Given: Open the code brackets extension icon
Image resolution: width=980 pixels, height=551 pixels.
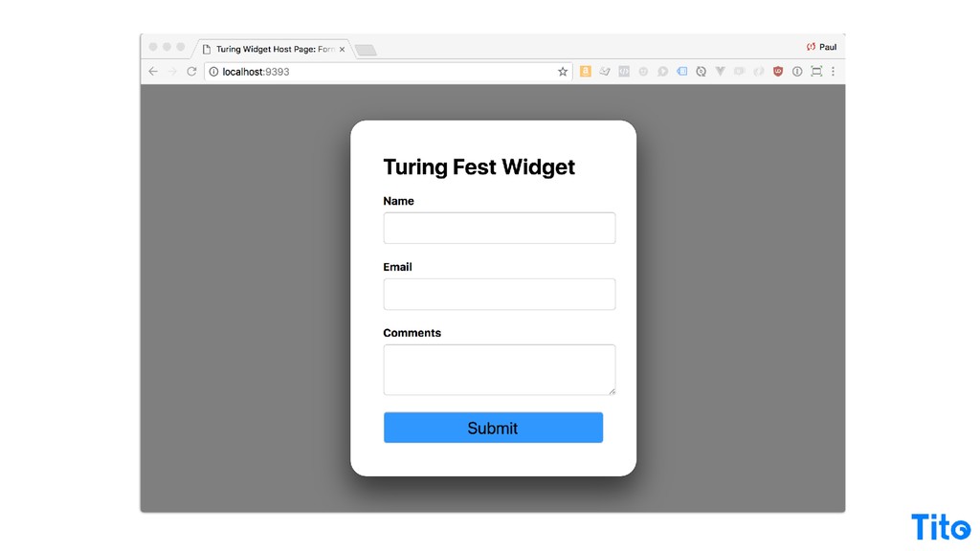Looking at the screenshot, I should (624, 71).
